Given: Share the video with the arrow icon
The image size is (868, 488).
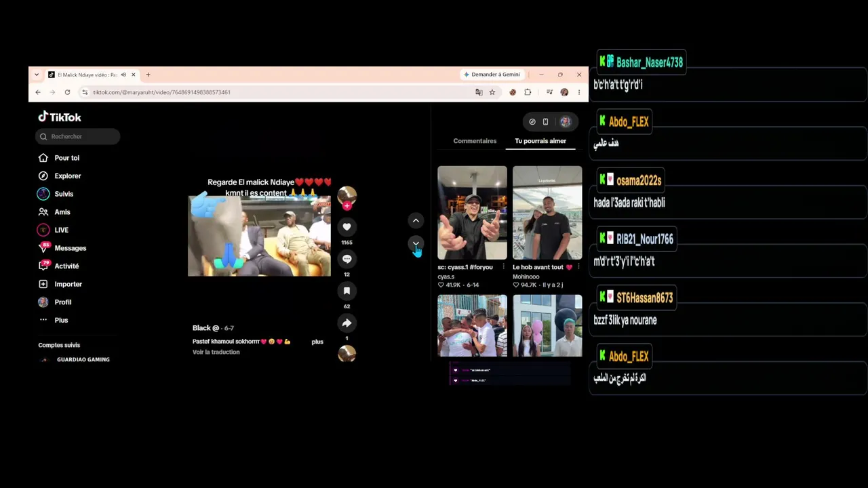Looking at the screenshot, I should click(347, 323).
